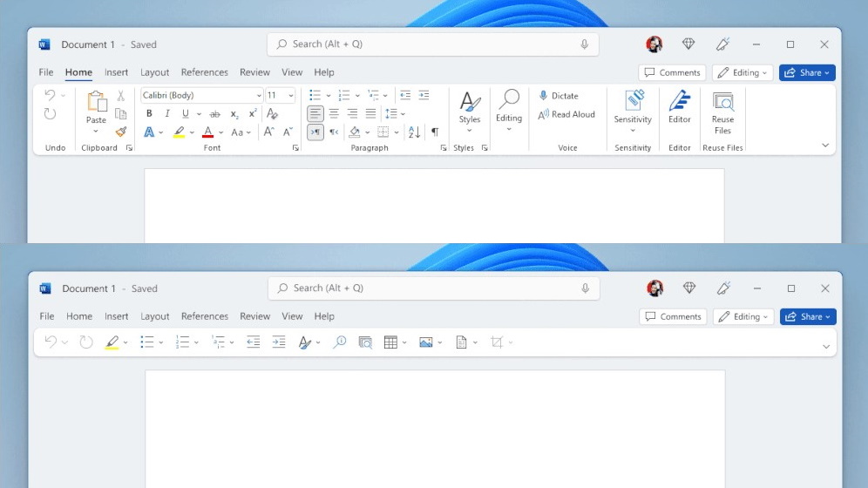Click Undo arrow in top window ribbon

click(x=50, y=95)
